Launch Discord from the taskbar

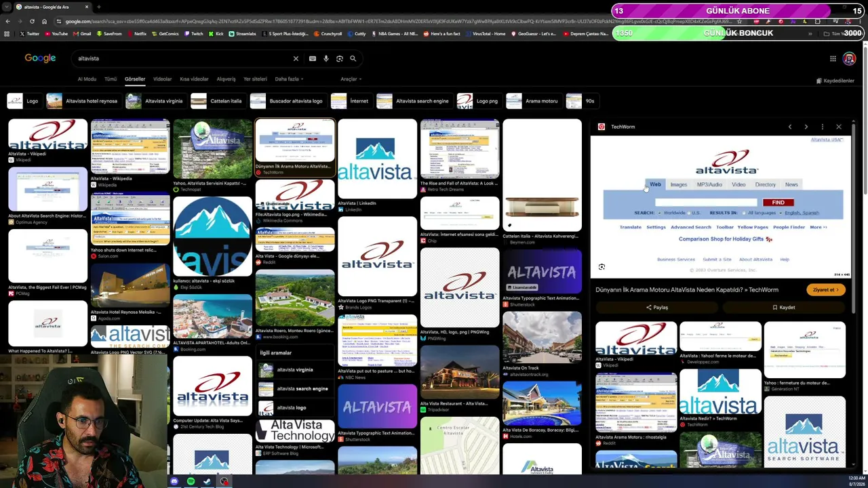click(174, 481)
